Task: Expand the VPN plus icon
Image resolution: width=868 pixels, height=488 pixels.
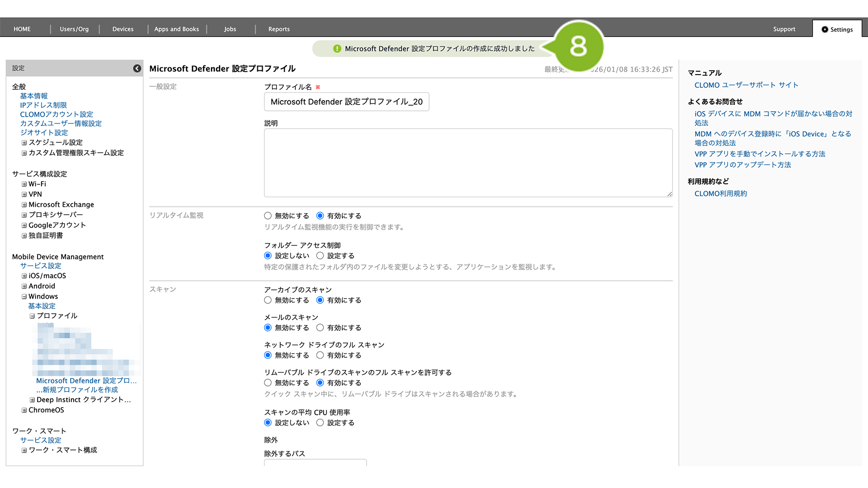Action: [x=24, y=195]
